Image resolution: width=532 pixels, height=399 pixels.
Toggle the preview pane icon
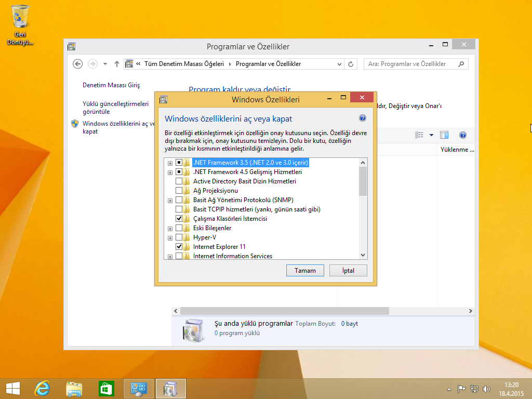444,135
